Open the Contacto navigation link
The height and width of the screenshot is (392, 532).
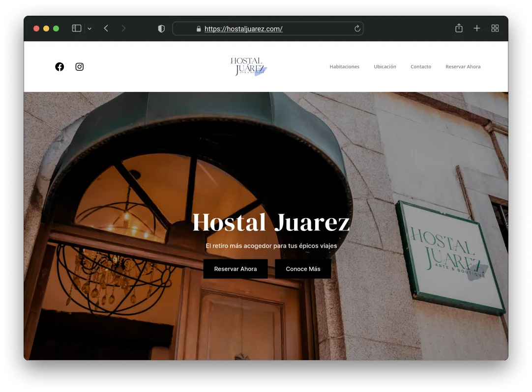[421, 66]
